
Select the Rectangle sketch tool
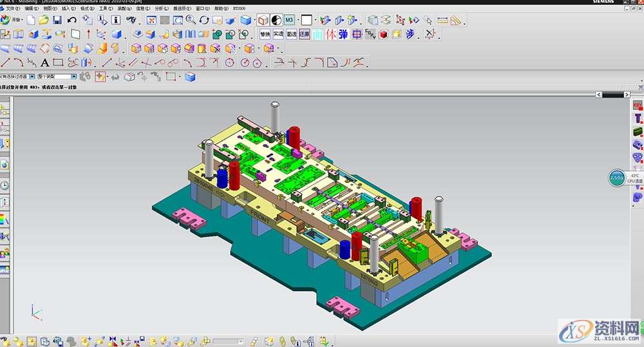click(x=58, y=62)
